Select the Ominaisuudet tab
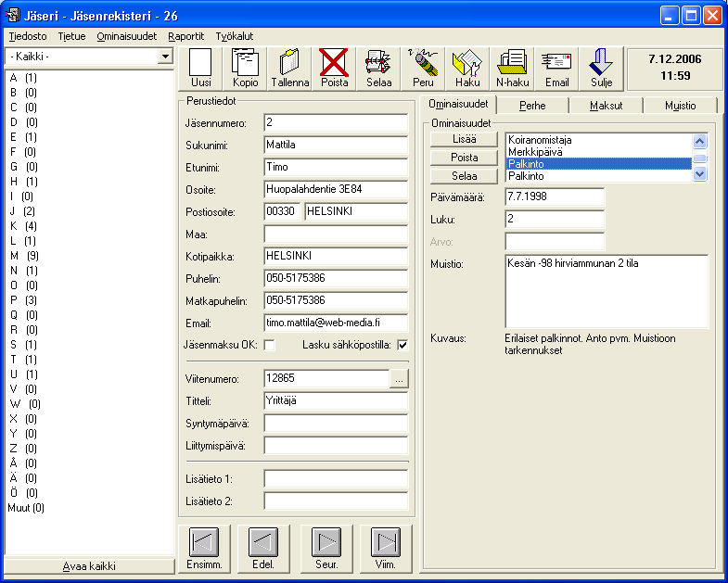 (x=458, y=104)
